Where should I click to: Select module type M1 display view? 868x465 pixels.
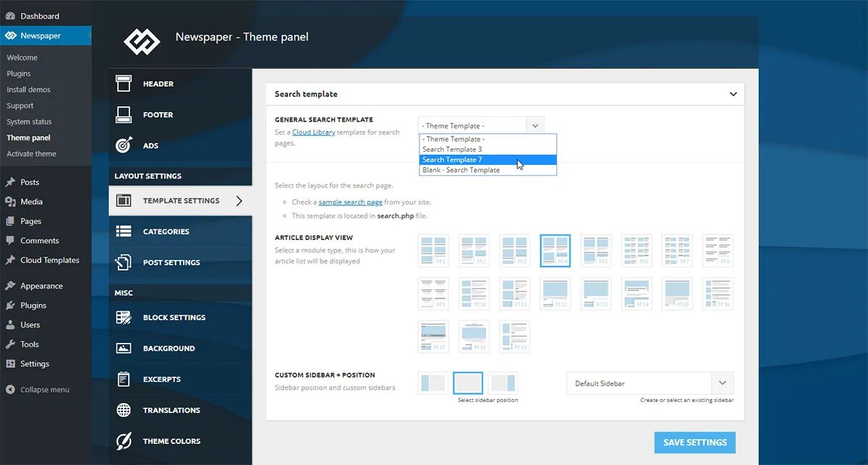coord(433,250)
